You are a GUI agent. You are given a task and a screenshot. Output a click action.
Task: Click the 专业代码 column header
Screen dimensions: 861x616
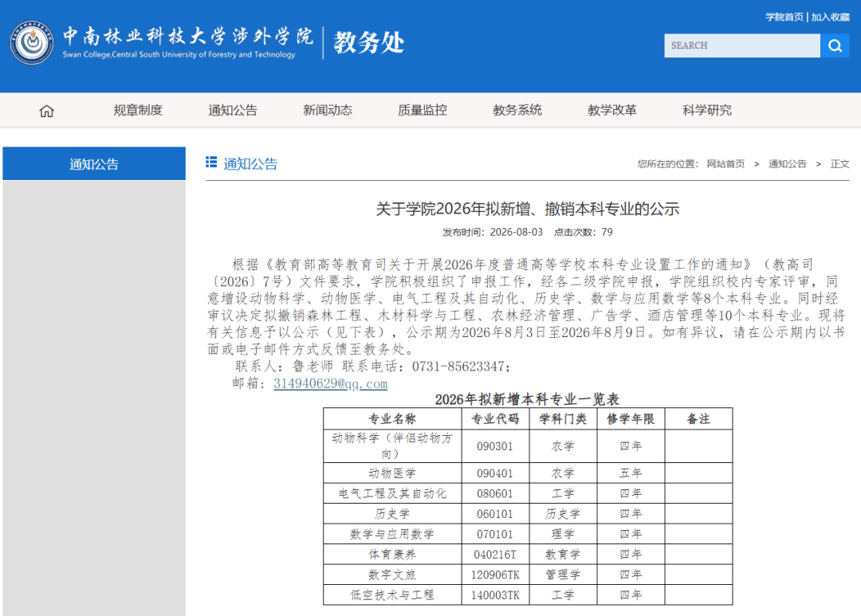tap(495, 419)
